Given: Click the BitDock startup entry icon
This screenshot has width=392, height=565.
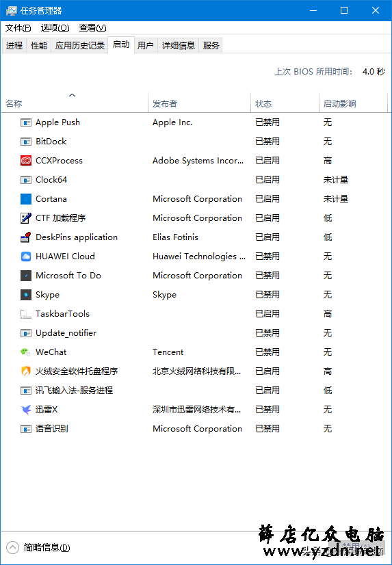Looking at the screenshot, I should point(25,142).
